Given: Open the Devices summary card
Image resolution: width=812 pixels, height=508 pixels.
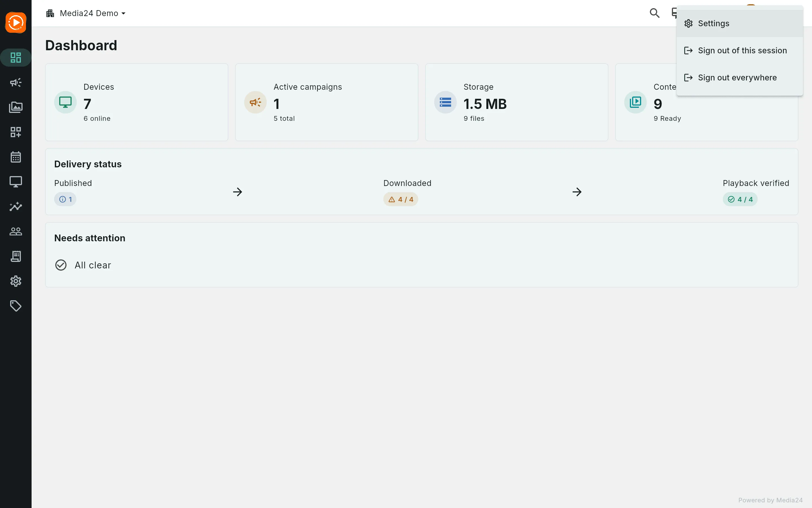Looking at the screenshot, I should pos(136,102).
